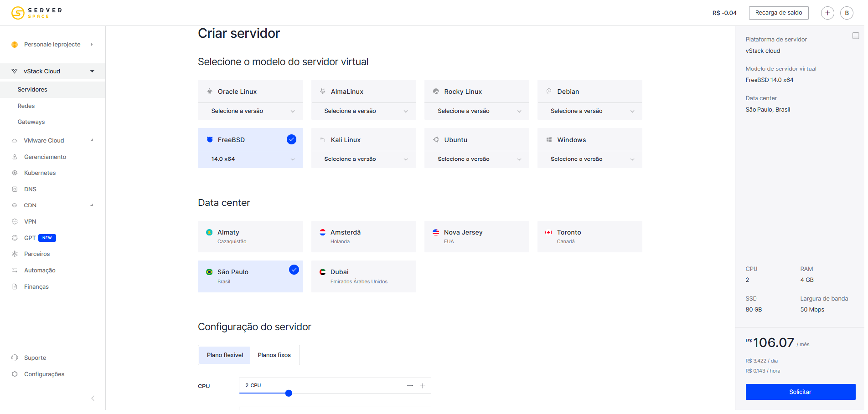Toggle the FreeBSD selected checkmark

pyautogui.click(x=291, y=139)
